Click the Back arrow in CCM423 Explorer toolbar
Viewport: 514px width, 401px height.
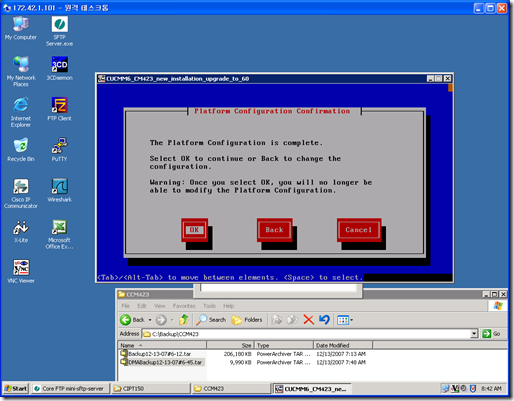[x=132, y=320]
